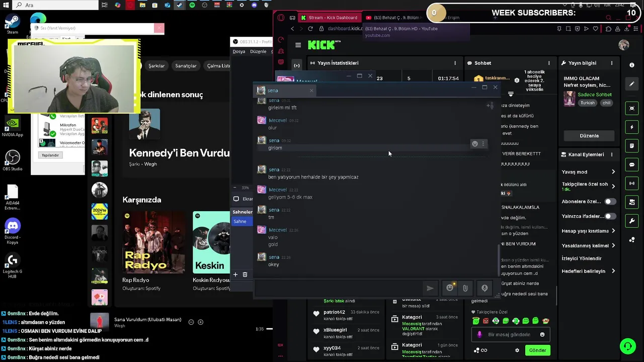Screen dimensions: 644x362
Task: Reload the page in the browser
Action: pyautogui.click(x=310, y=29)
